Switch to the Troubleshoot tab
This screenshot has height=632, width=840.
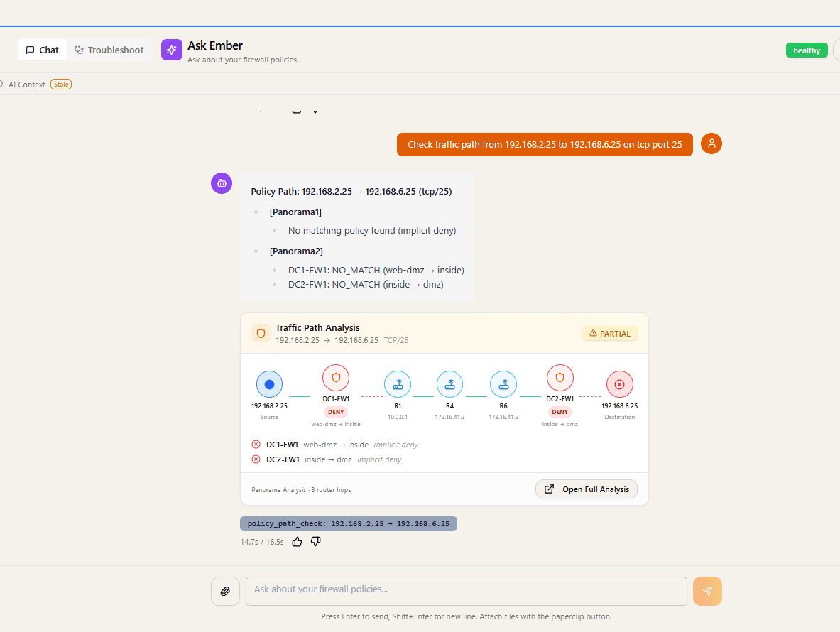pyautogui.click(x=110, y=50)
